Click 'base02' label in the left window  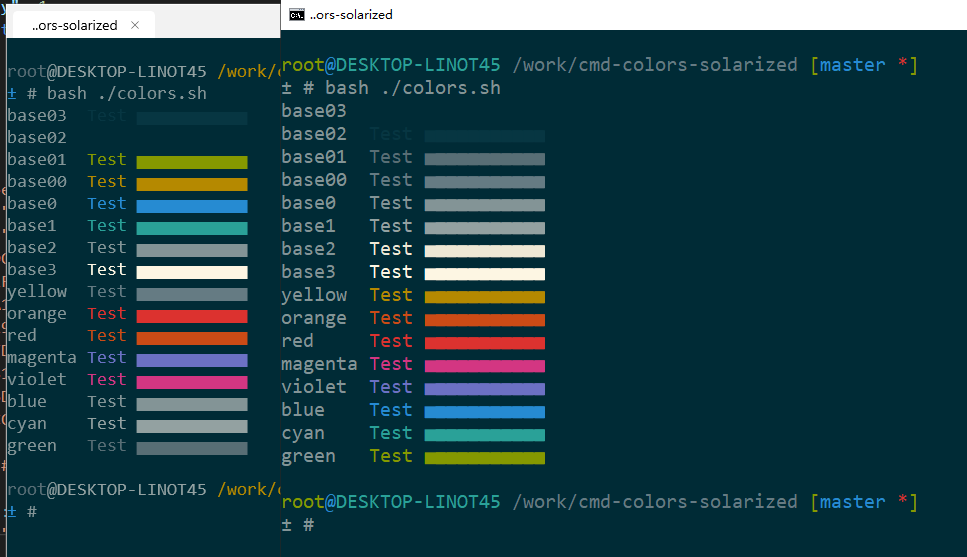[37, 138]
